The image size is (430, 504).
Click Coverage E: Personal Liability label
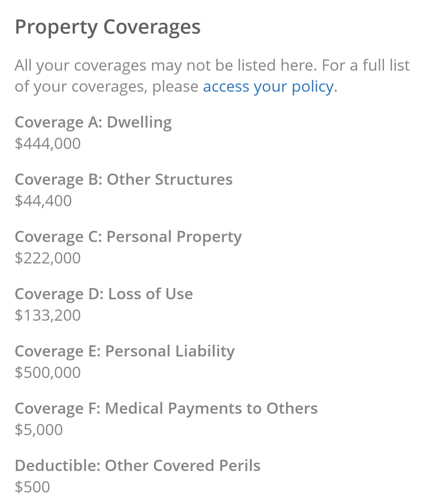(x=125, y=352)
